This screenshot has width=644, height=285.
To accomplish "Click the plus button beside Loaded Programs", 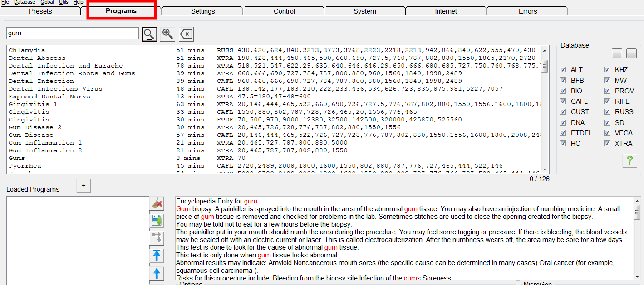I will coord(84,186).
